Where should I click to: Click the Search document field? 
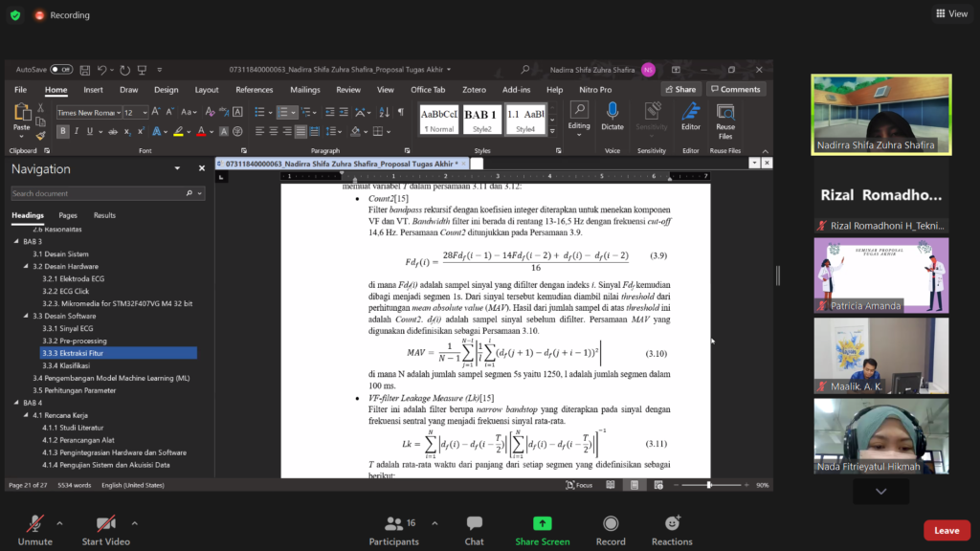point(100,193)
